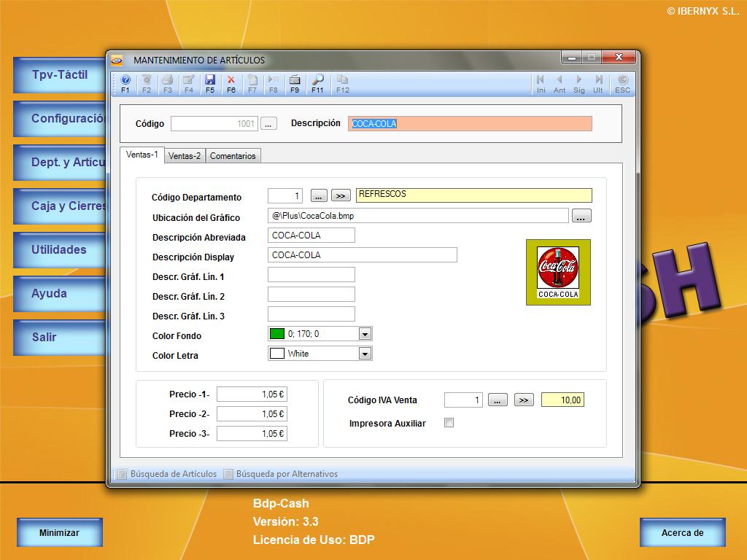Click the F4 edit icon

tap(189, 83)
